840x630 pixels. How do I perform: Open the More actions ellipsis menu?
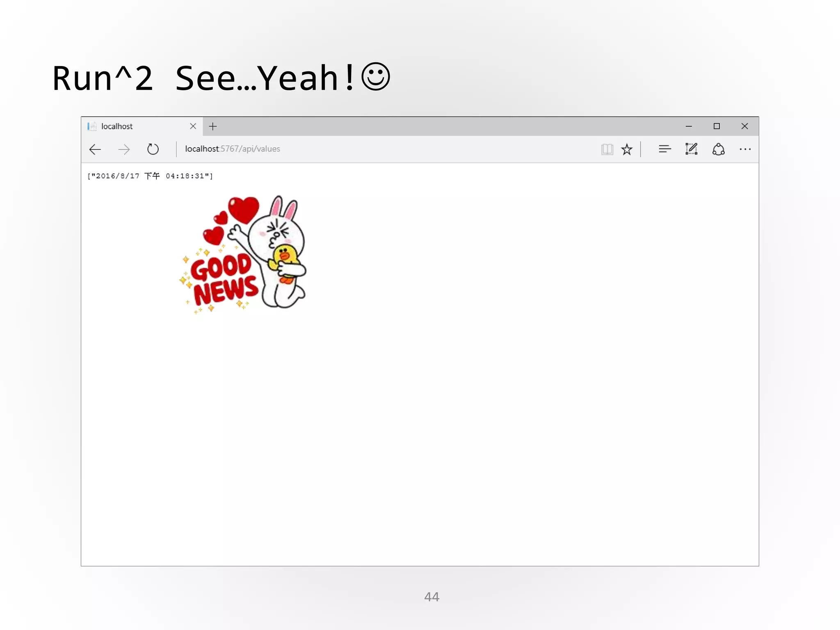[x=745, y=149]
